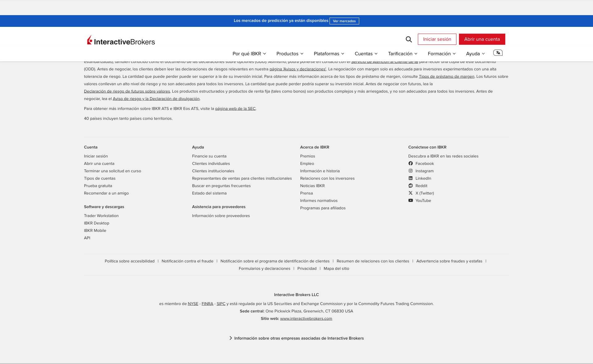Open Política sobre accesibilidad link
Viewport: 593px width, 364px height.
click(129, 261)
